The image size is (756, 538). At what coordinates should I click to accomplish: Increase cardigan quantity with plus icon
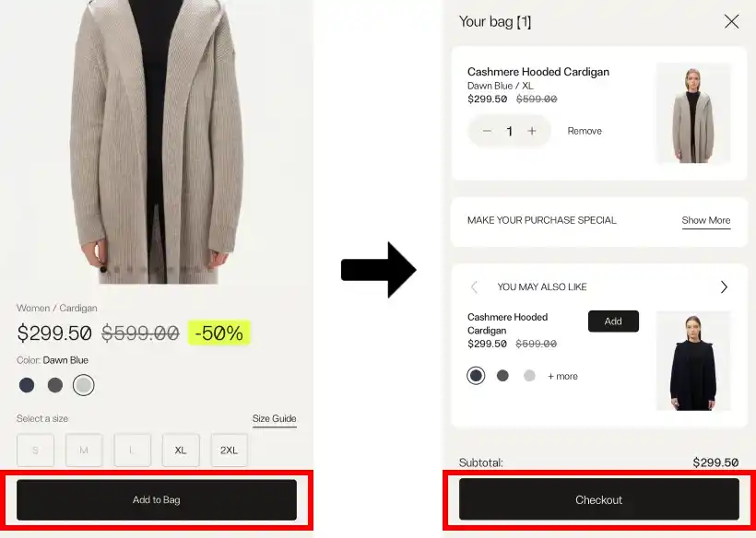[532, 131]
